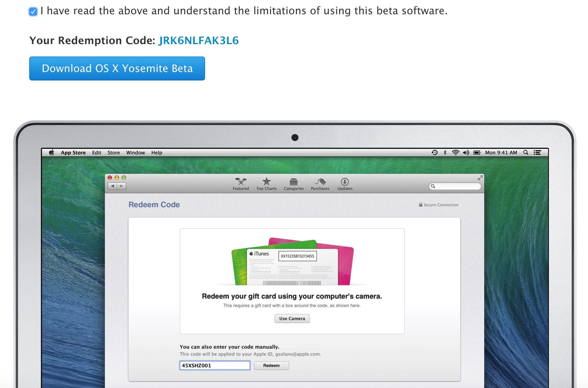Open Notification Center from the menu bar
The height and width of the screenshot is (388, 588).
click(537, 152)
